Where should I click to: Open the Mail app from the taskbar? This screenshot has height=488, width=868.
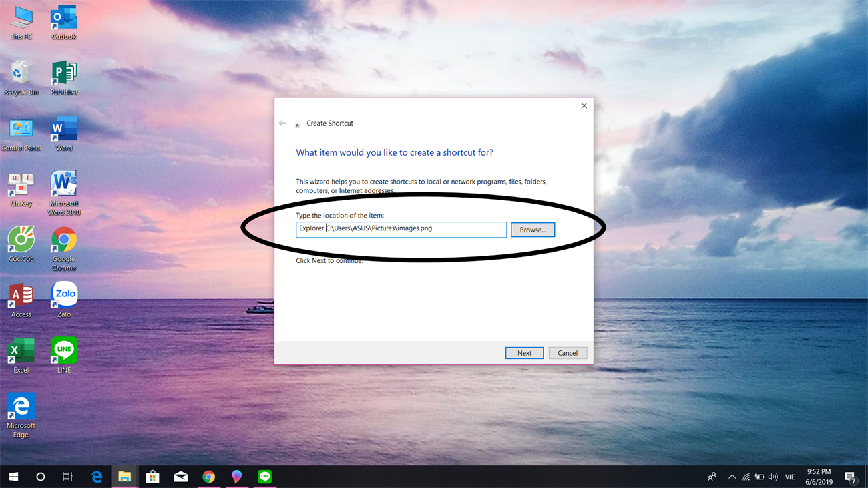coord(180,477)
